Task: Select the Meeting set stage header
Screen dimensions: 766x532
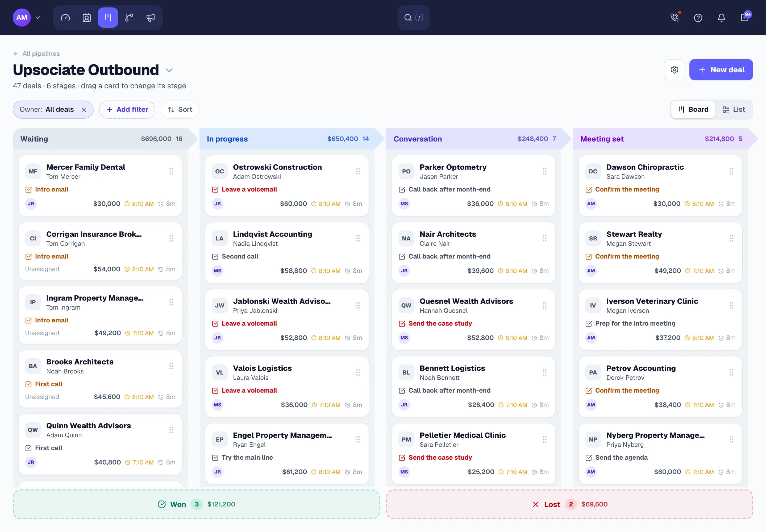Action: pos(665,139)
